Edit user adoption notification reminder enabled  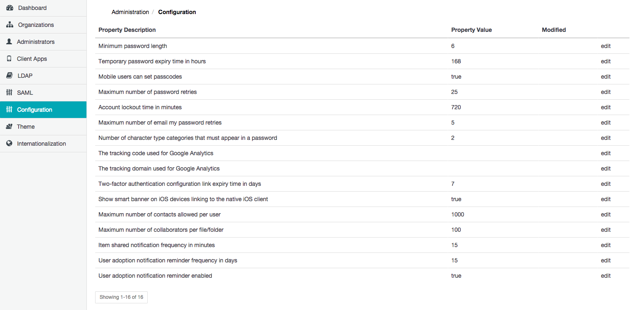tap(606, 276)
